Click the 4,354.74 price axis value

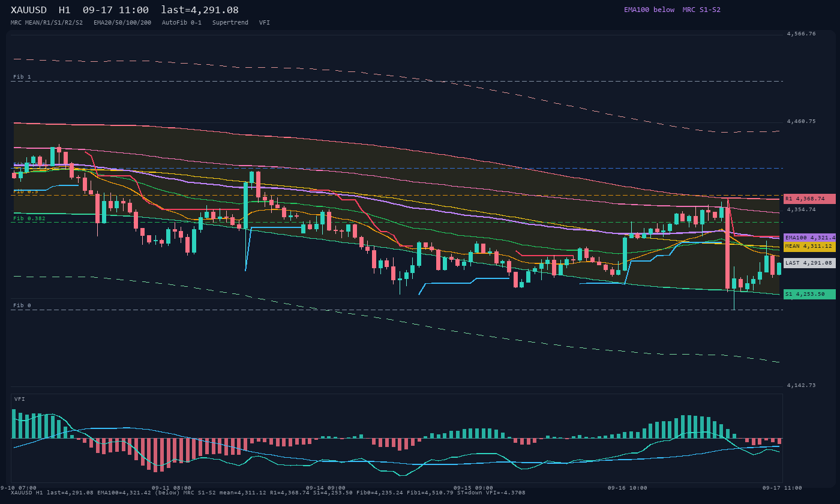coord(802,209)
